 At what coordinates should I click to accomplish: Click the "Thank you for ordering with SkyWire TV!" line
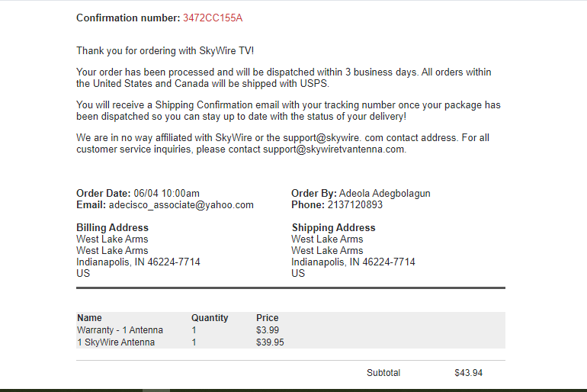pyautogui.click(x=165, y=51)
